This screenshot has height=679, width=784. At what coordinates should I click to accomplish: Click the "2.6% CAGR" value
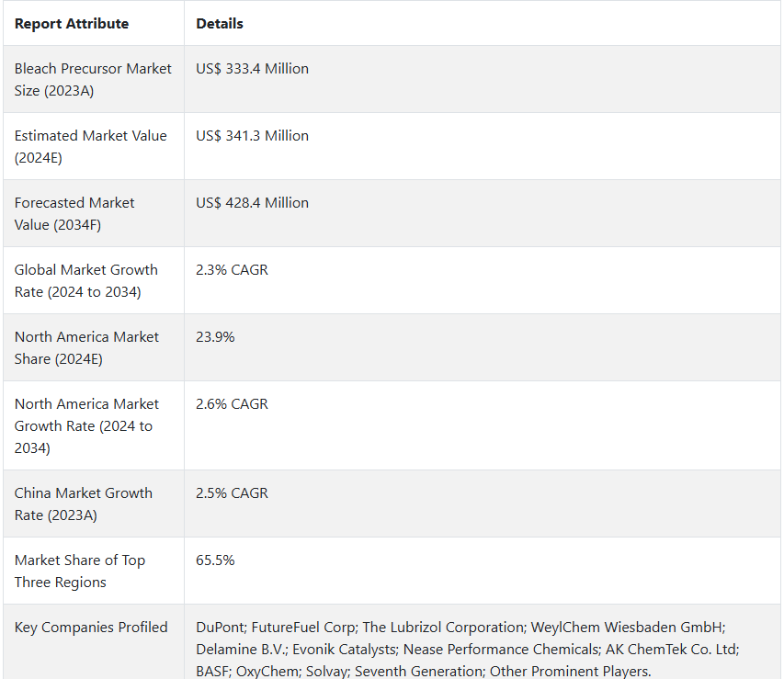click(232, 404)
